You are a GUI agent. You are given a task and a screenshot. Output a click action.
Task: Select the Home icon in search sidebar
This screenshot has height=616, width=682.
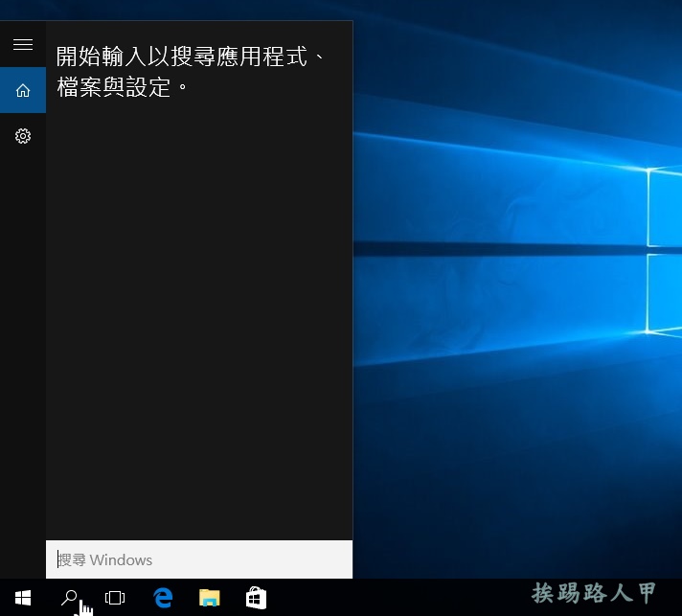point(23,90)
